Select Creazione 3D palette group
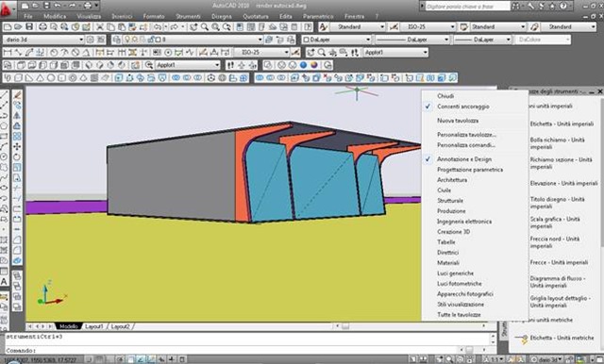 [x=453, y=232]
